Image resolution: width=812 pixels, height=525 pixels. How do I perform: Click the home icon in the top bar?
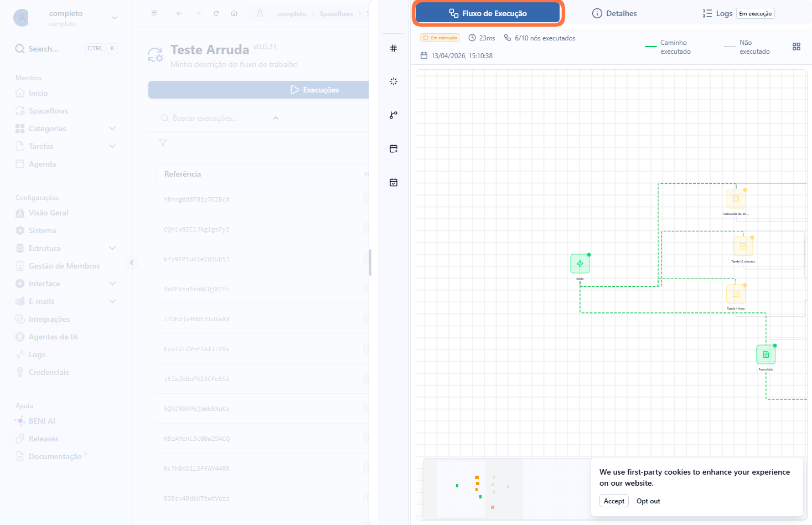pos(234,13)
